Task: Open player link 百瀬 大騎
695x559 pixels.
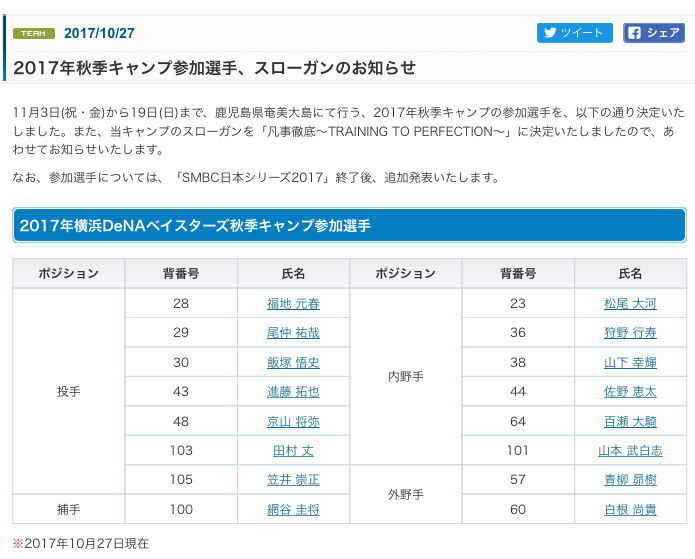Action: point(630,422)
